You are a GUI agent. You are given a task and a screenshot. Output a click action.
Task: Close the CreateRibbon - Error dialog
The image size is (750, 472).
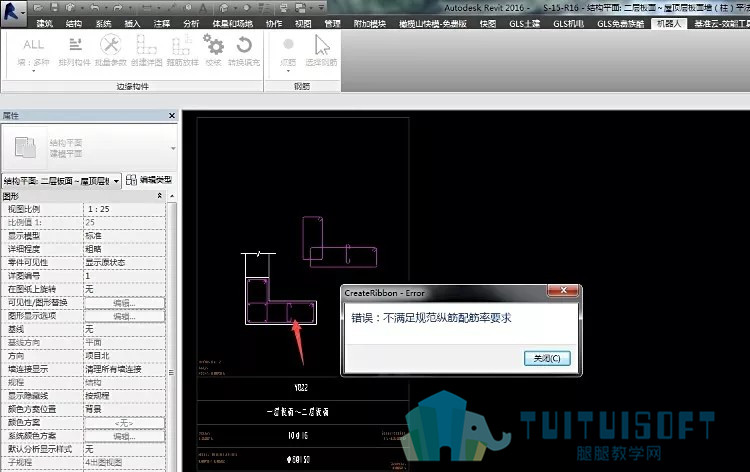click(562, 290)
